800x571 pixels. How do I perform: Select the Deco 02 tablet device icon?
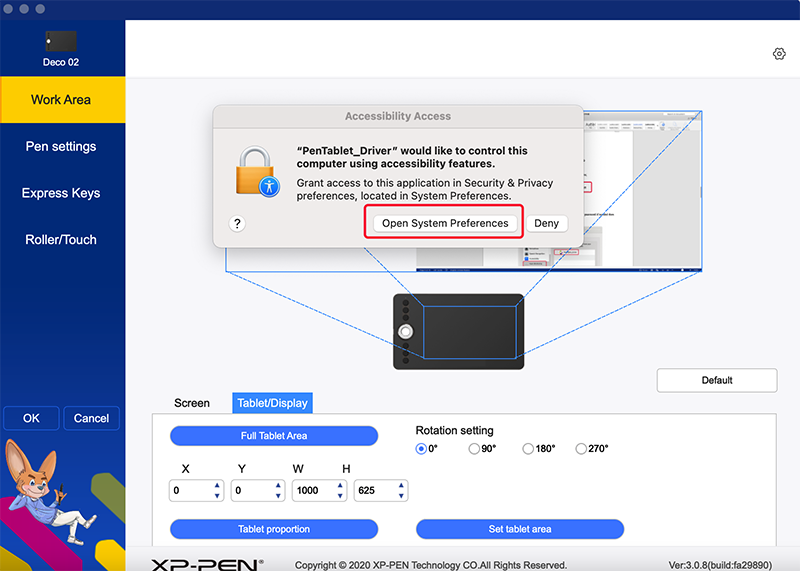(x=61, y=41)
